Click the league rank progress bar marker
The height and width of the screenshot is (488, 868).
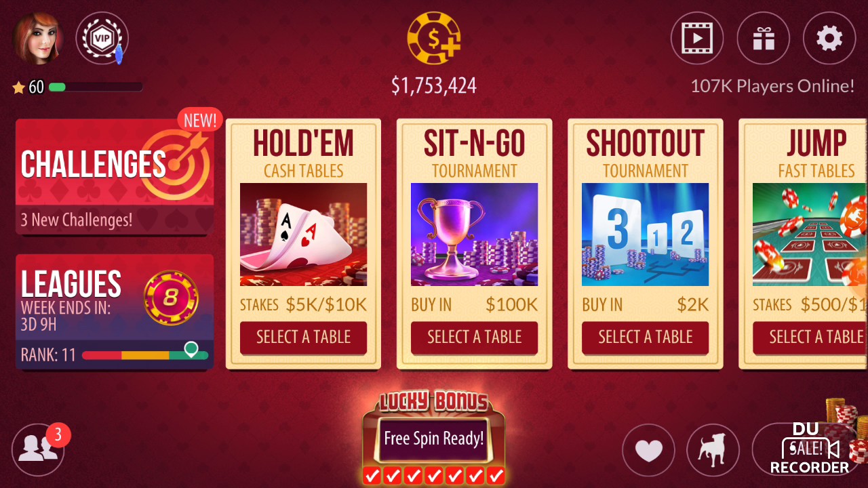pos(191,350)
